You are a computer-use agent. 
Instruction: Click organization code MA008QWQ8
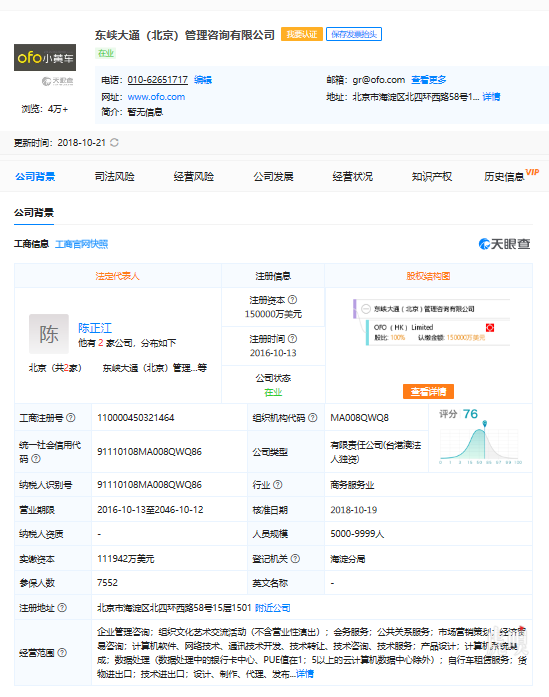pos(360,417)
